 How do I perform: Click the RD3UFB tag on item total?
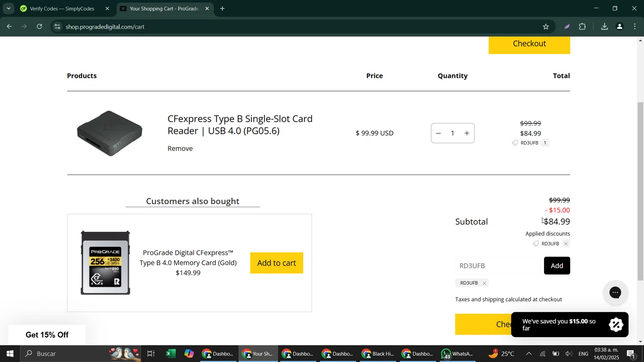[529, 143]
